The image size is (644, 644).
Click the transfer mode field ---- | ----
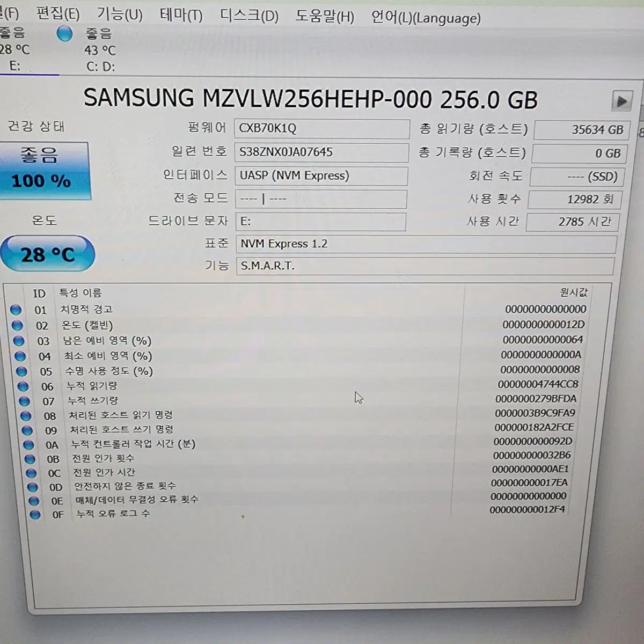321,199
